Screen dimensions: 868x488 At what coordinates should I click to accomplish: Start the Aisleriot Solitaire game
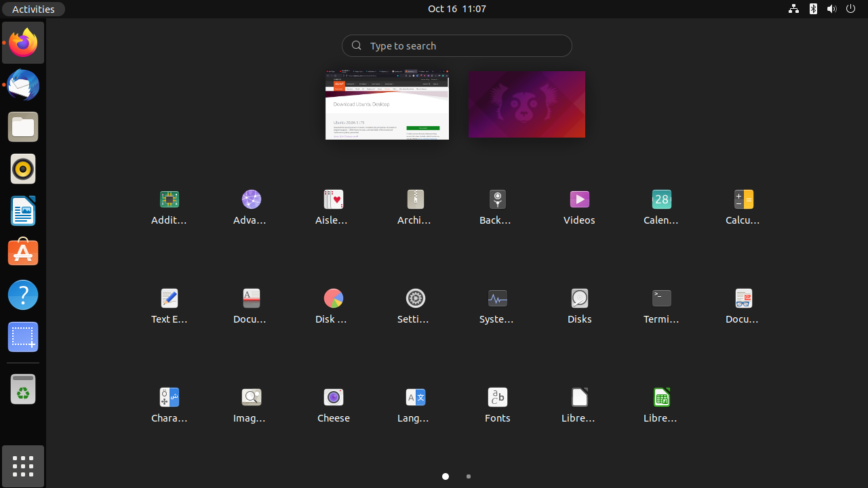click(x=333, y=207)
